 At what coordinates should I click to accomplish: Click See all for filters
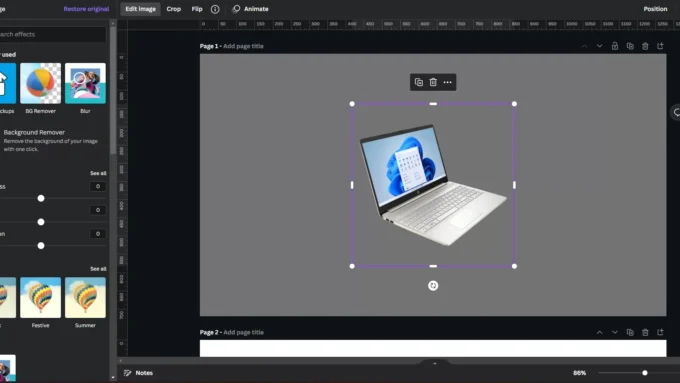point(98,269)
